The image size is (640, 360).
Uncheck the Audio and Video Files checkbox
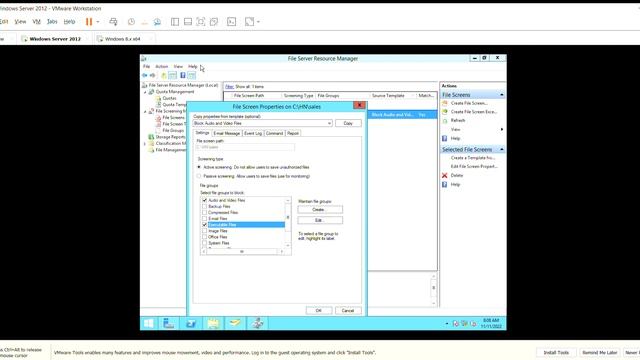(x=204, y=200)
